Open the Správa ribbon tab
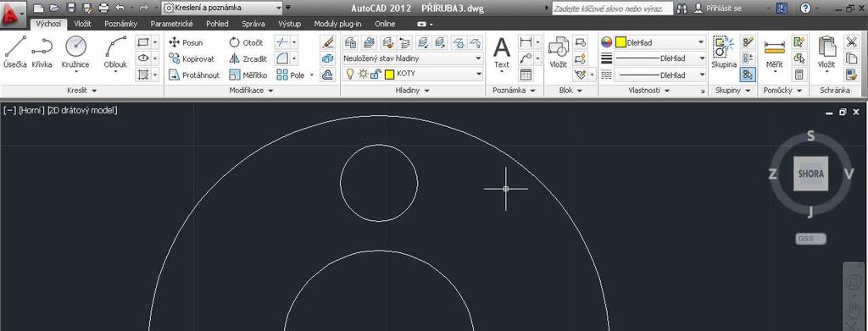 [x=253, y=24]
